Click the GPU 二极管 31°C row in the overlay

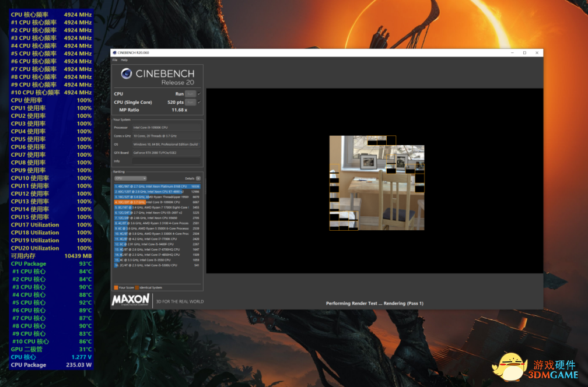point(51,349)
